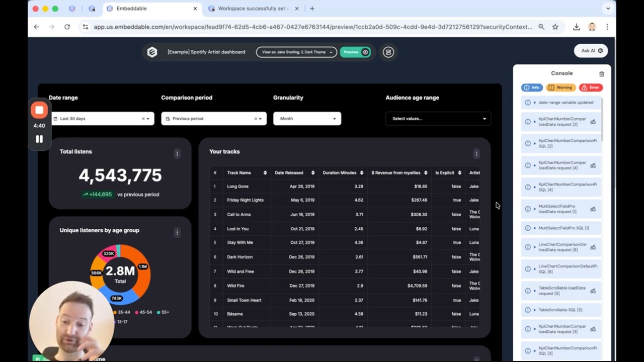The width and height of the screenshot is (644, 362).
Task: Sort the table by Is Explicit
Action: tap(459, 173)
